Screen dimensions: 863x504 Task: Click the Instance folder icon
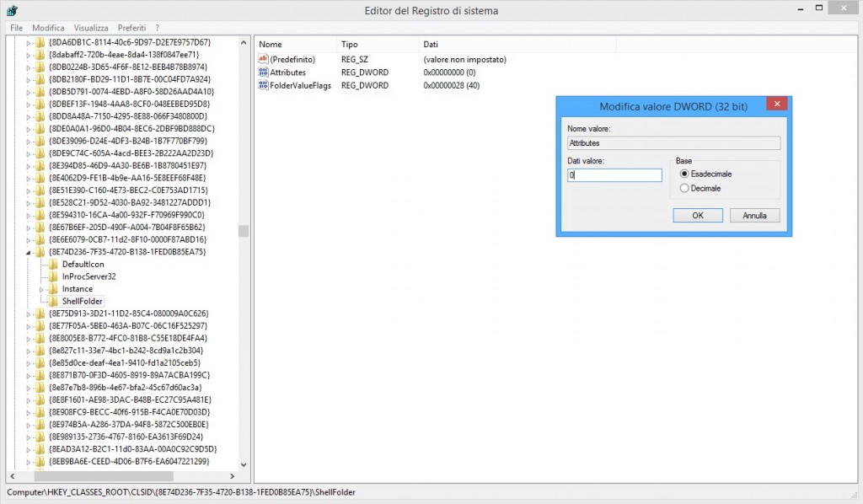pos(54,289)
